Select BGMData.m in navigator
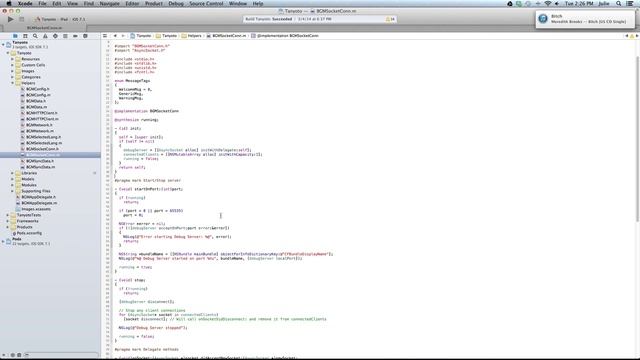This screenshot has height=360, width=640. pos(36,107)
